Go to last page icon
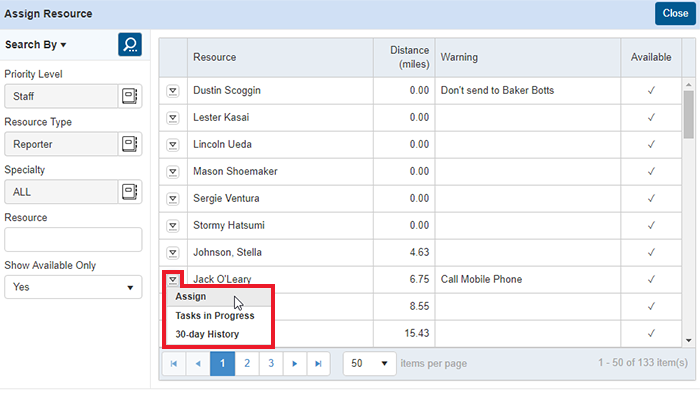 318,364
